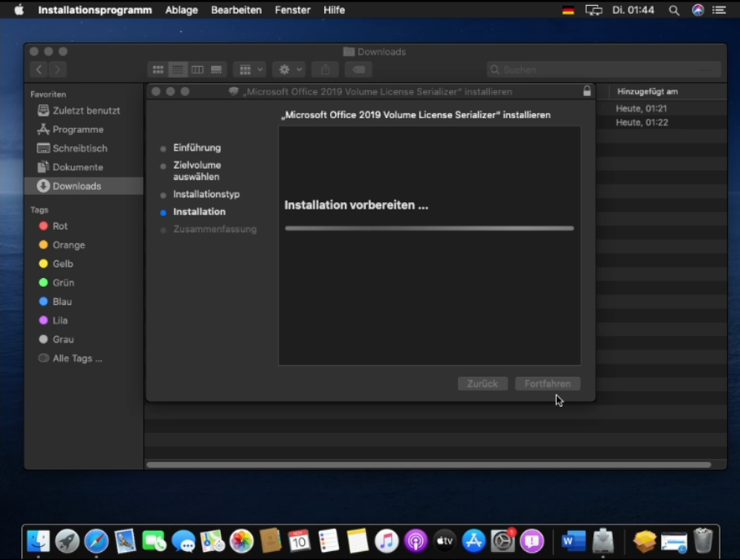This screenshot has height=560, width=740.
Task: Switch Finder to column view
Action: pyautogui.click(x=197, y=70)
